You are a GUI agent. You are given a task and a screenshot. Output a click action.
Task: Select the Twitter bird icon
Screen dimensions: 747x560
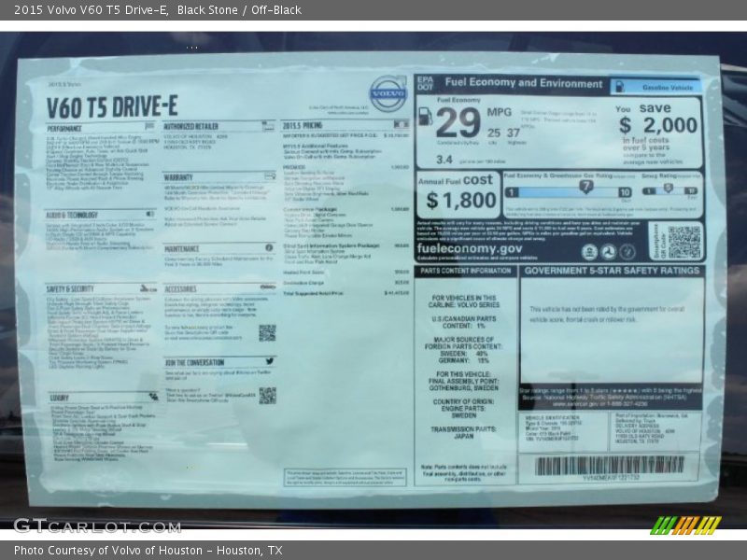[268, 359]
